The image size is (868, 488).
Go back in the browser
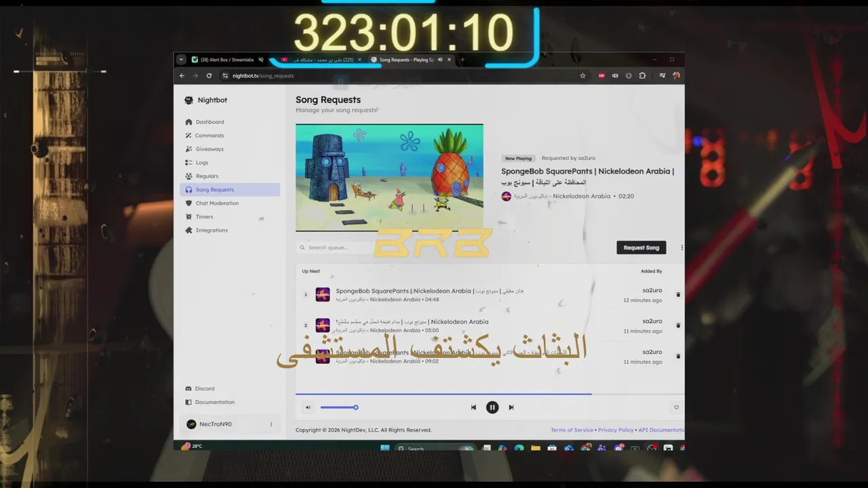[182, 76]
